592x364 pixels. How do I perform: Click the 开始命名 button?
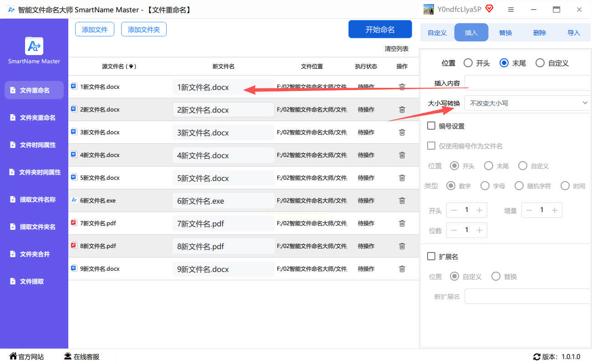point(380,30)
